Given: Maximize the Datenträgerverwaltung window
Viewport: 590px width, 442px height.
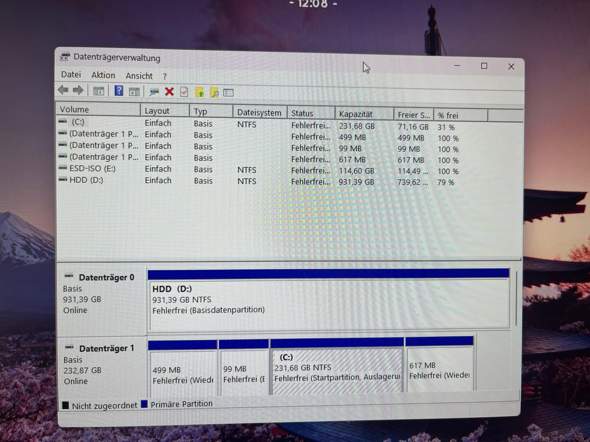Looking at the screenshot, I should coord(484,66).
